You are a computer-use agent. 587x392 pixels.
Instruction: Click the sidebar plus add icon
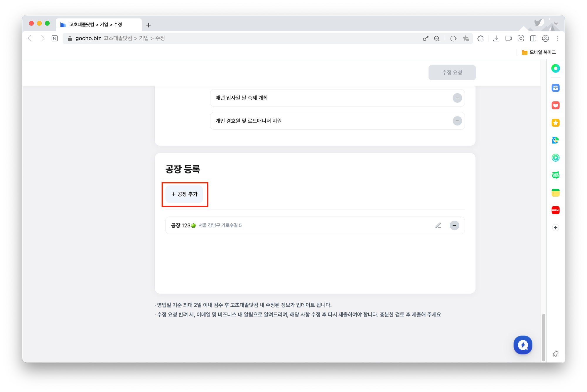coord(555,227)
